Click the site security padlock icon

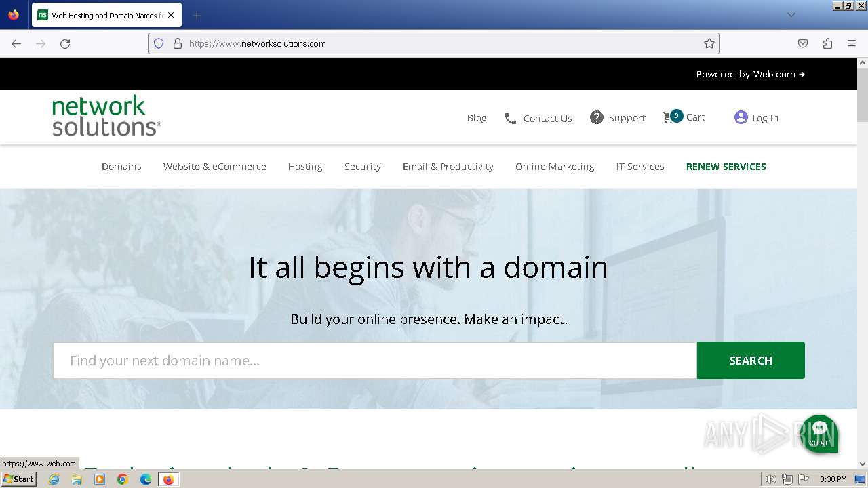click(x=178, y=43)
